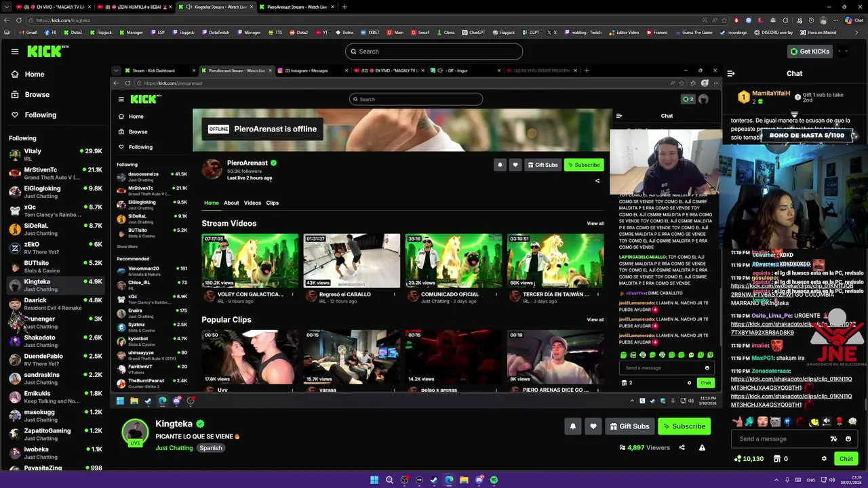Open chat settings gear

(x=824, y=459)
